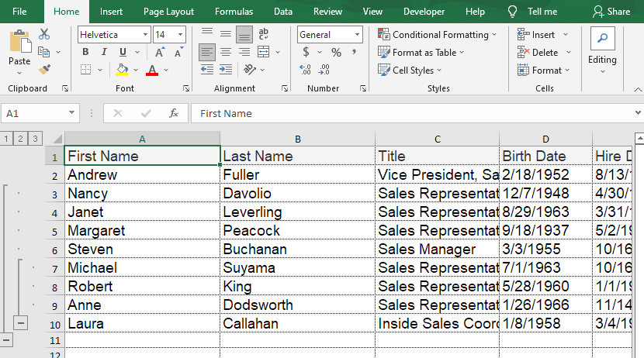The height and width of the screenshot is (358, 644).
Task: Apply the Percent Style format
Action: point(336,53)
